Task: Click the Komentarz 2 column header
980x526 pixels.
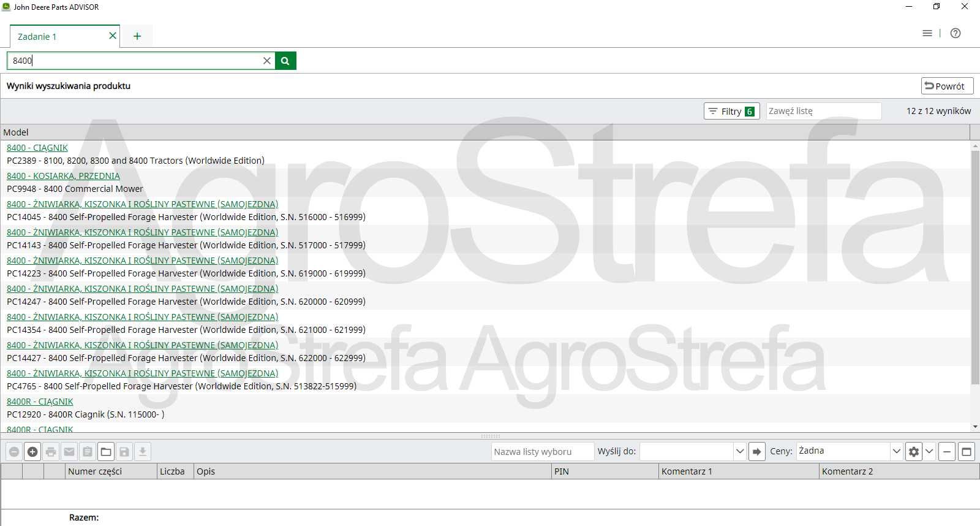Action: 899,471
